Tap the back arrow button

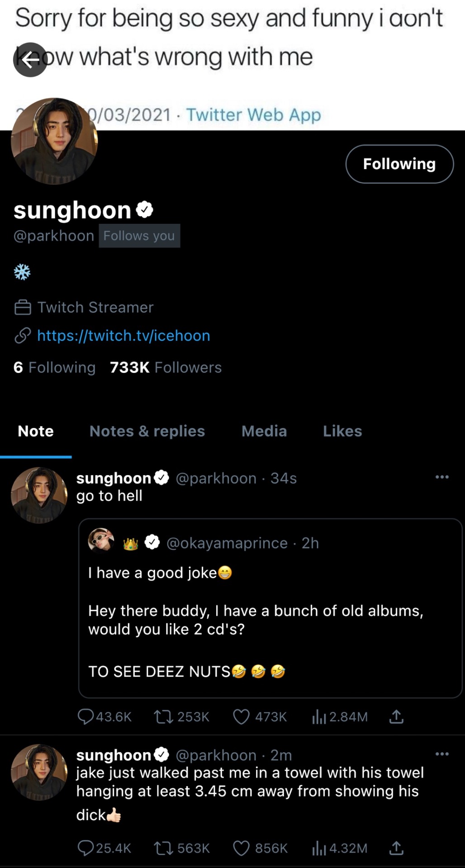click(x=30, y=60)
